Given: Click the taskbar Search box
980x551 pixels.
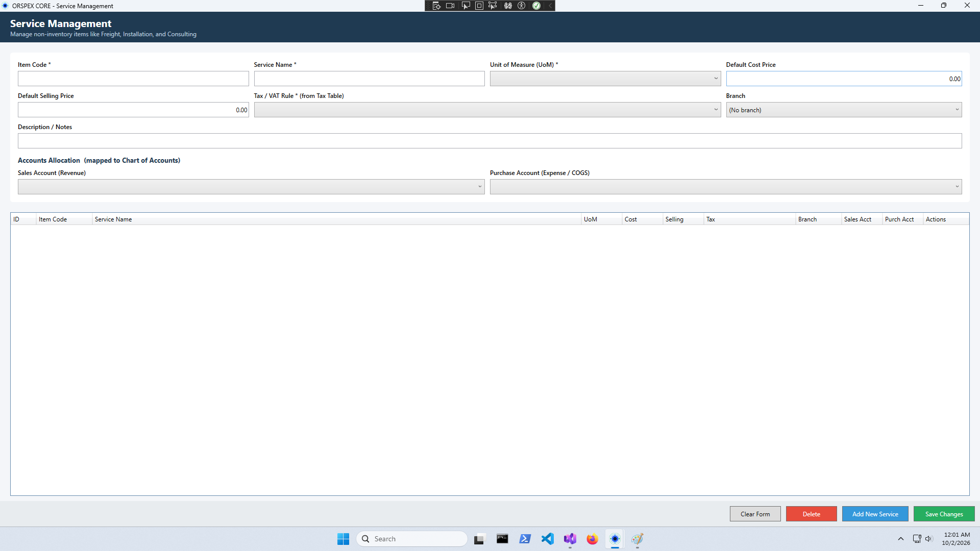Looking at the screenshot, I should (x=412, y=539).
